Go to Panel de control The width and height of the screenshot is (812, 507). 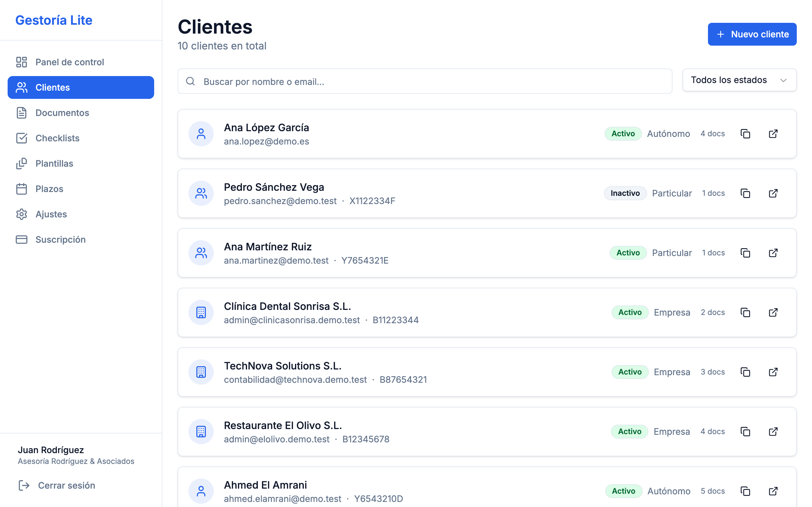69,62
